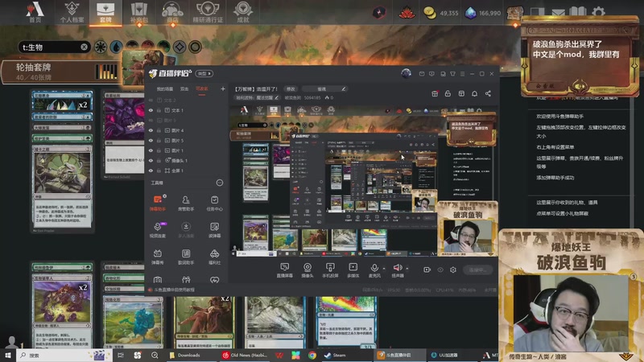Open the 个人档案 profile tab
This screenshot has height=362, width=644.
coord(72,12)
